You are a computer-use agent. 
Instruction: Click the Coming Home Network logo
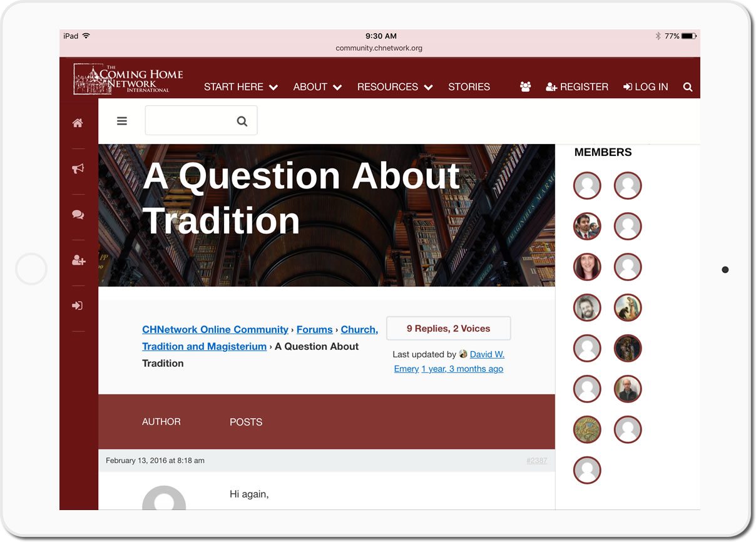(128, 79)
